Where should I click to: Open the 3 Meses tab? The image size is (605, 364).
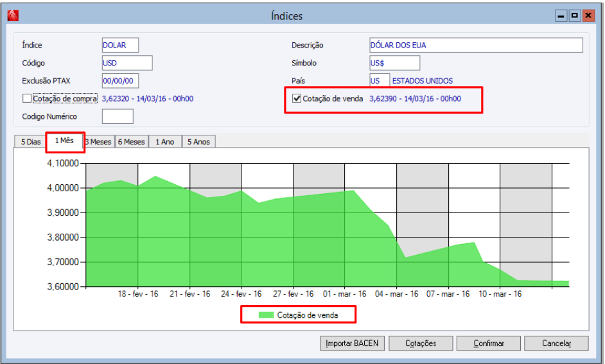click(99, 142)
